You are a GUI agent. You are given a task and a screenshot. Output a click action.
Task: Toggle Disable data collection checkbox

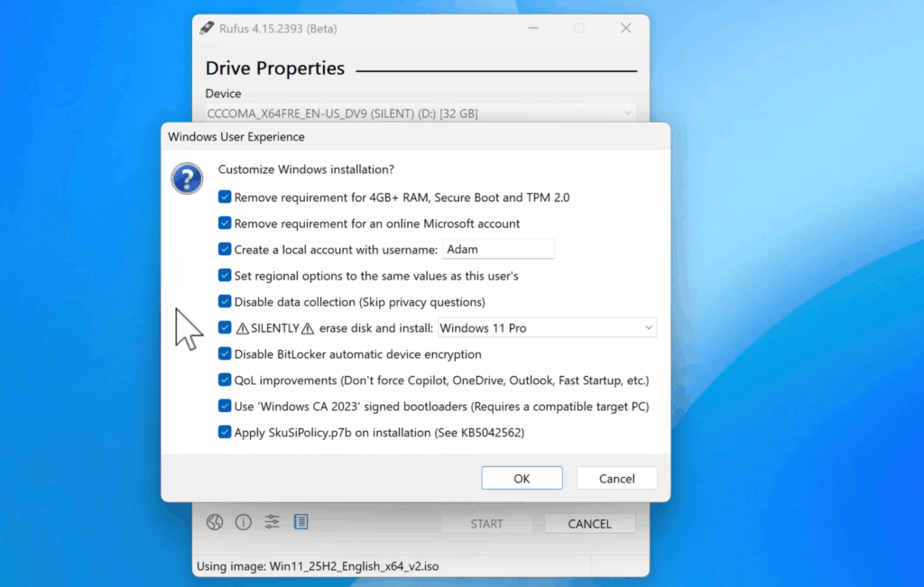pyautogui.click(x=225, y=301)
